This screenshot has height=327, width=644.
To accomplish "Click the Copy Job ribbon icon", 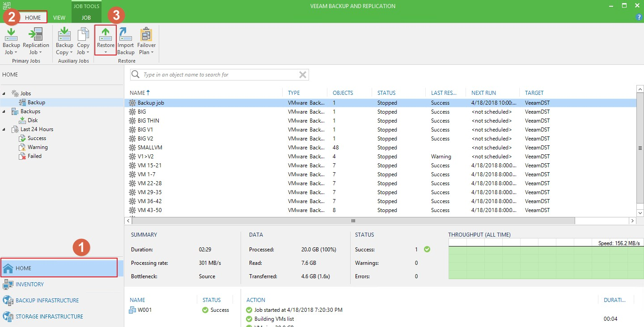I will pyautogui.click(x=83, y=35).
